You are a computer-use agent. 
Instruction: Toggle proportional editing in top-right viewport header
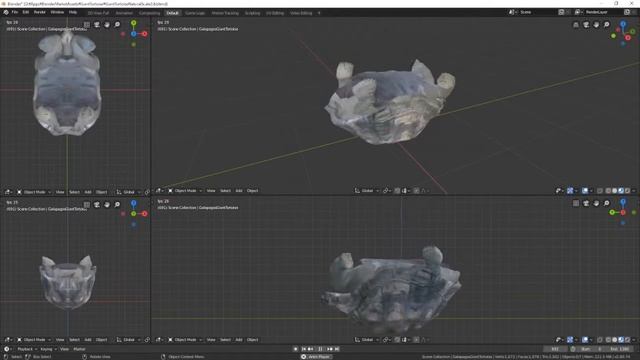(416, 191)
